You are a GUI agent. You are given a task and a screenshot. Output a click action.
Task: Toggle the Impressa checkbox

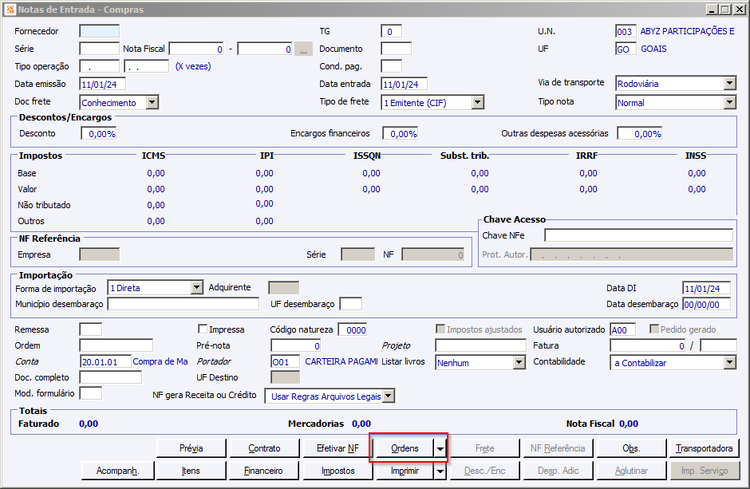[202, 329]
